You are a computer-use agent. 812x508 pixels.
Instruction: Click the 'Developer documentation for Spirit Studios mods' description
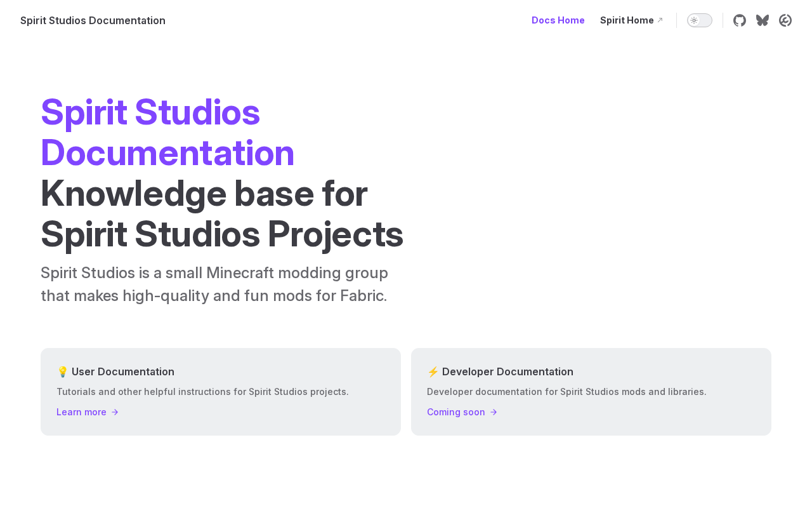point(566,392)
